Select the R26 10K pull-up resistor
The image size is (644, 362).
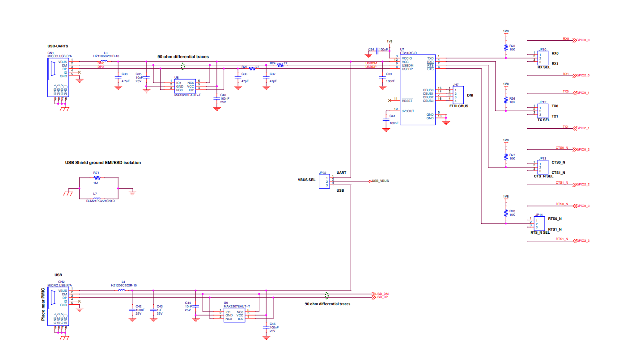[506, 100]
